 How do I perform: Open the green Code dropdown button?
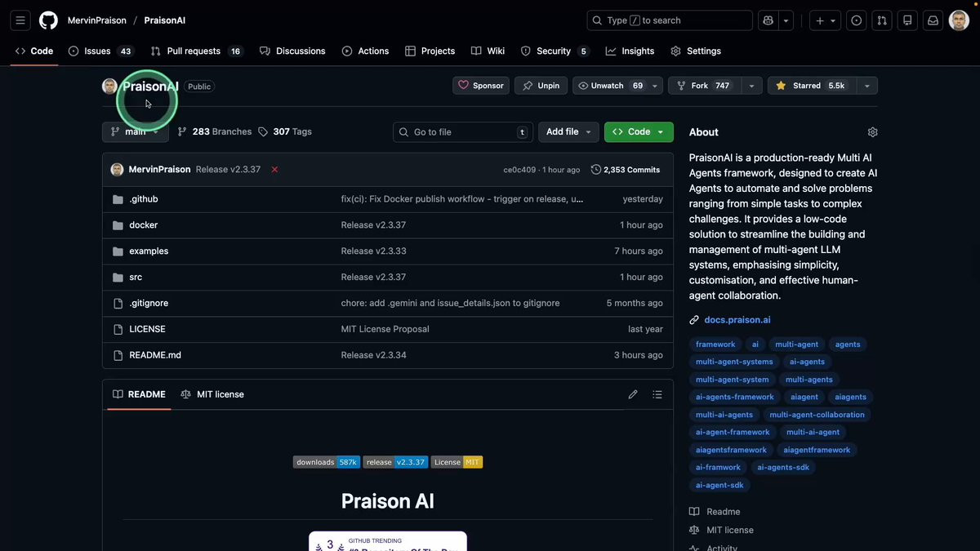pos(639,132)
